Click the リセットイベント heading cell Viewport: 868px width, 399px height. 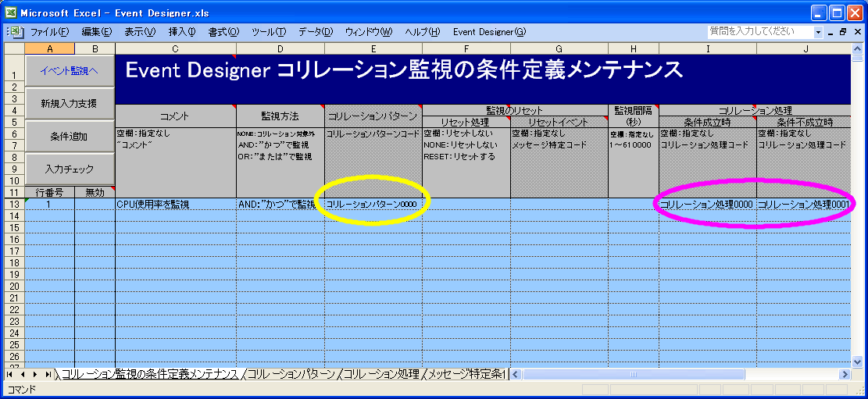coord(559,122)
